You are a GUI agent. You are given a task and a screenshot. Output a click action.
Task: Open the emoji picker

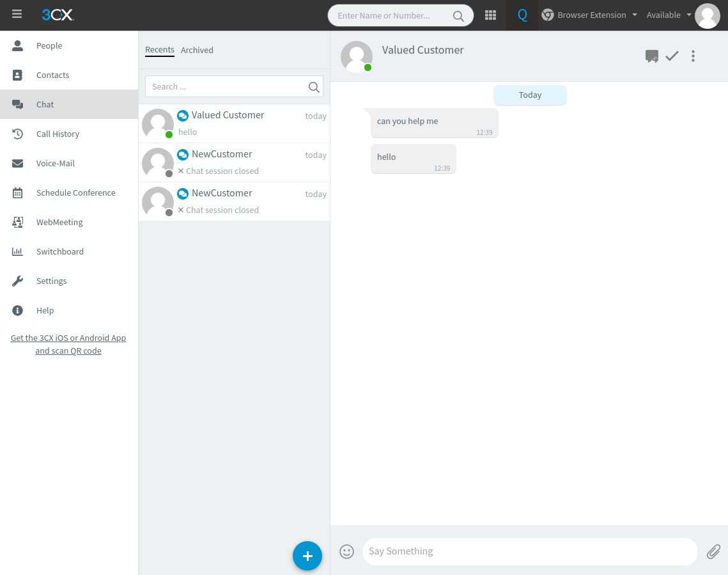point(347,551)
